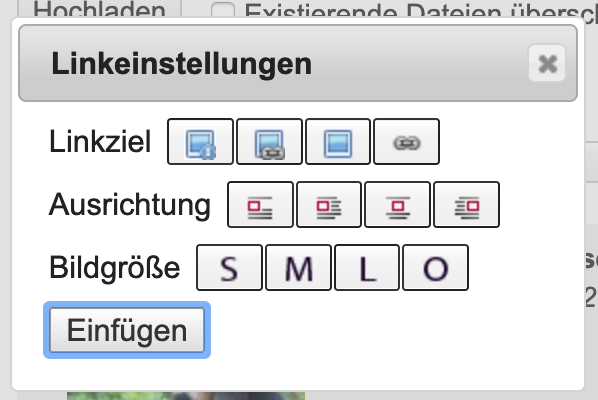This screenshot has width=598, height=400.
Task: Open the image thumbnail below the dialog
Action: tap(186, 396)
